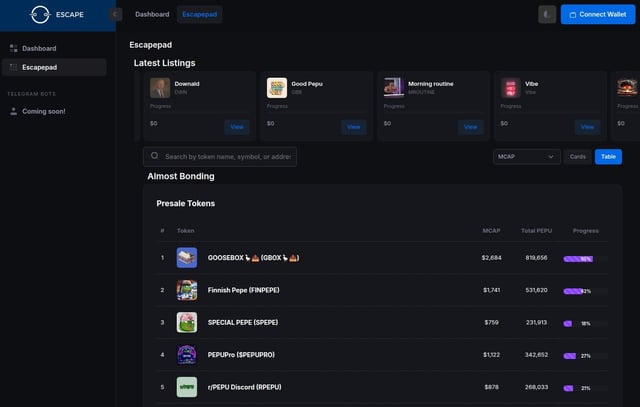Open the MCAP sort dropdown

click(526, 157)
